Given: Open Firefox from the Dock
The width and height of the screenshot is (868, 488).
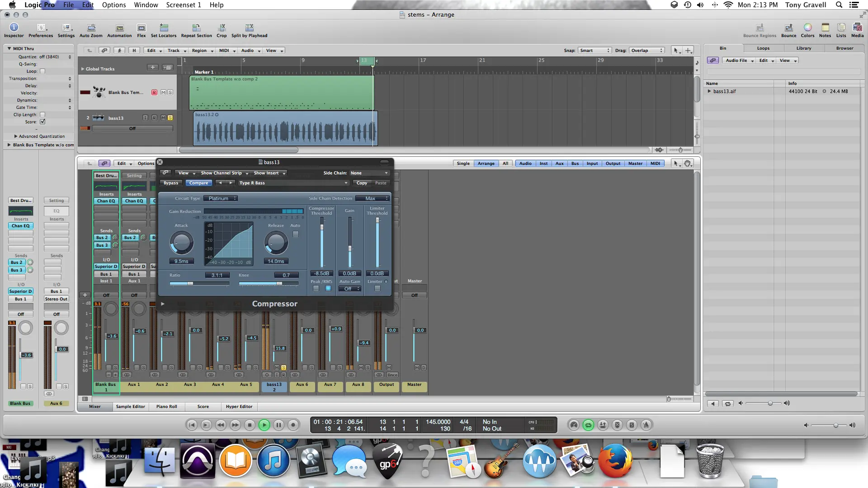Looking at the screenshot, I should 615,461.
